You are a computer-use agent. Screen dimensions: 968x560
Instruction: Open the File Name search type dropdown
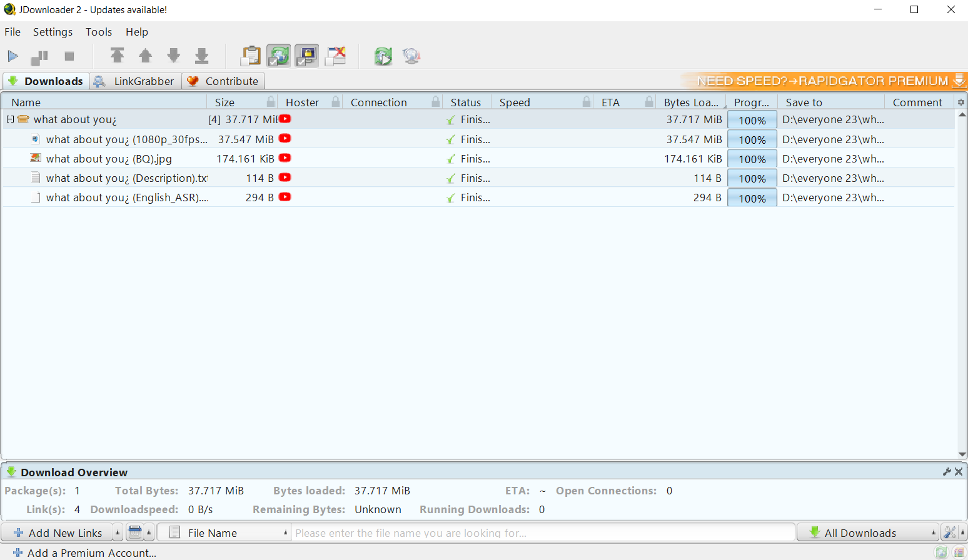[223, 532]
